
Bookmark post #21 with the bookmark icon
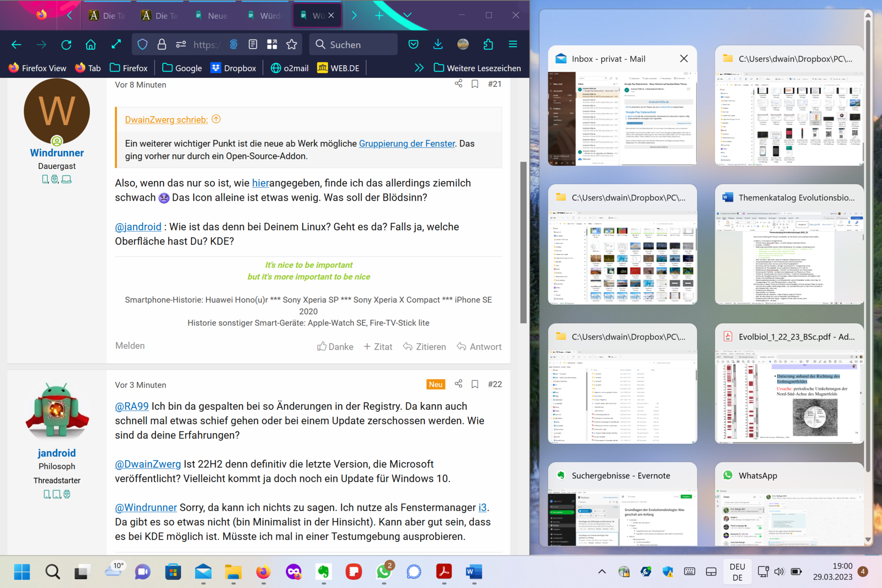pyautogui.click(x=475, y=84)
